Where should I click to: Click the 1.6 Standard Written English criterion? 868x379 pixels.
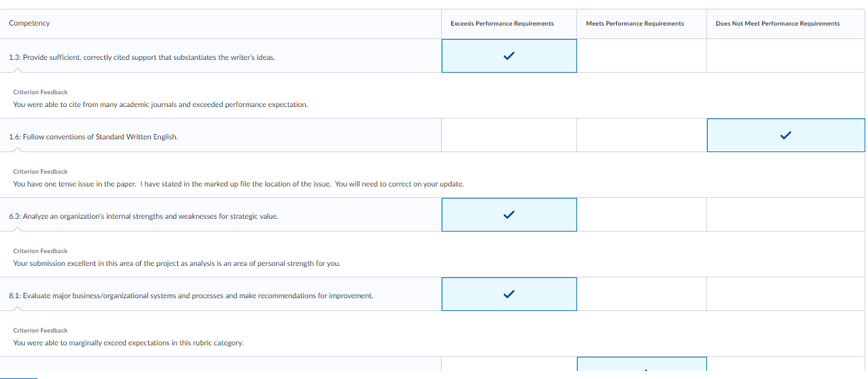[x=94, y=137]
